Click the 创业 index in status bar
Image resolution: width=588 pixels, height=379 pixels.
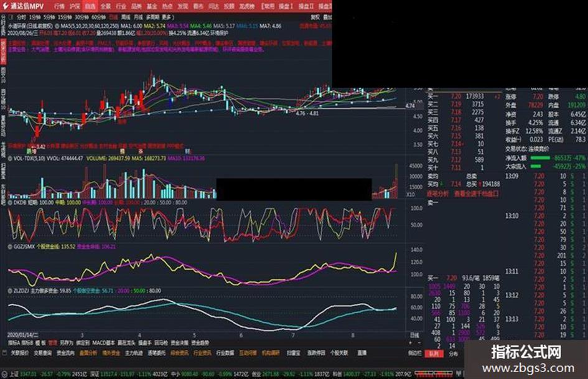(x=256, y=374)
